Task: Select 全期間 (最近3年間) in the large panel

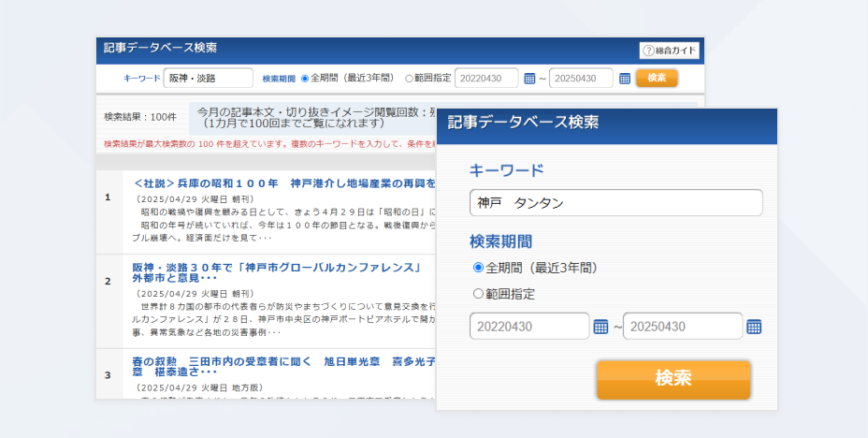Action: click(x=479, y=268)
